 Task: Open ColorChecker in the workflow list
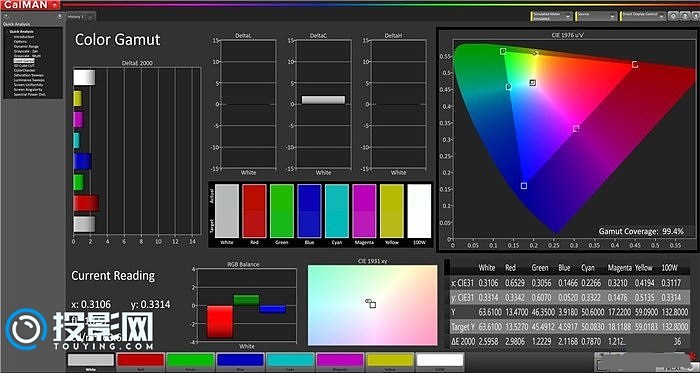24,70
